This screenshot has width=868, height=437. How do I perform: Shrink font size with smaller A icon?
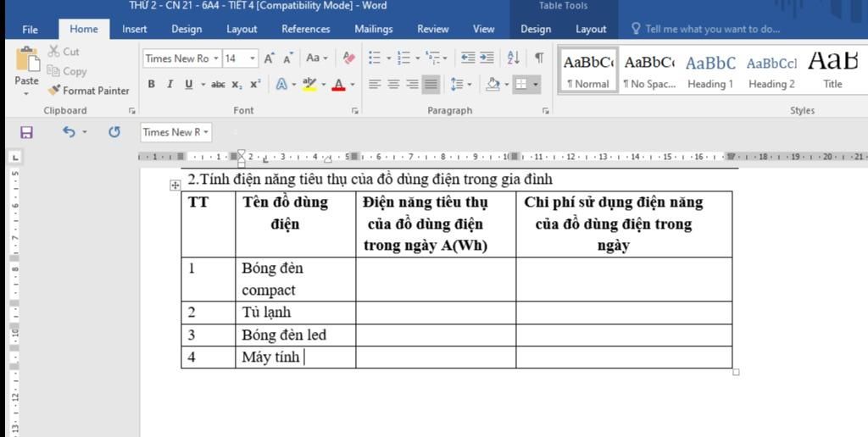pos(288,58)
